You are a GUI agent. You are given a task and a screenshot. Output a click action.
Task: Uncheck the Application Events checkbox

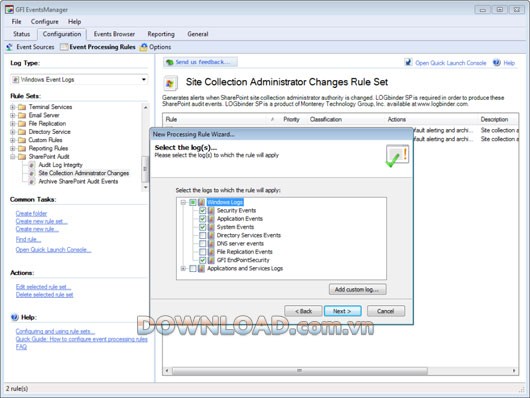click(202, 219)
